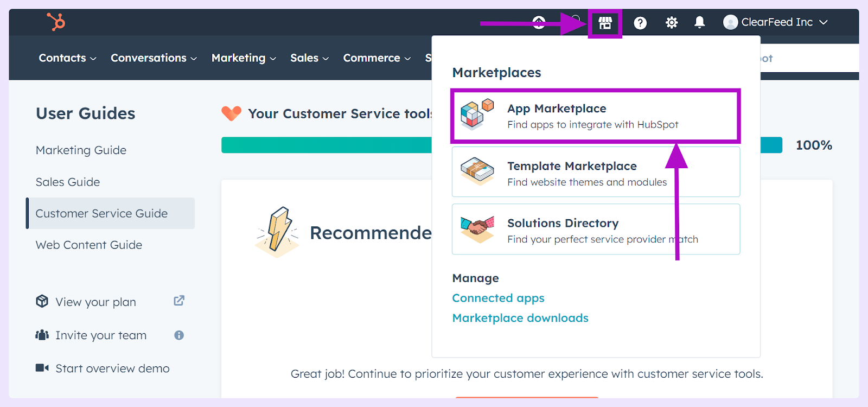Click the Marketplaces heading

(497, 73)
